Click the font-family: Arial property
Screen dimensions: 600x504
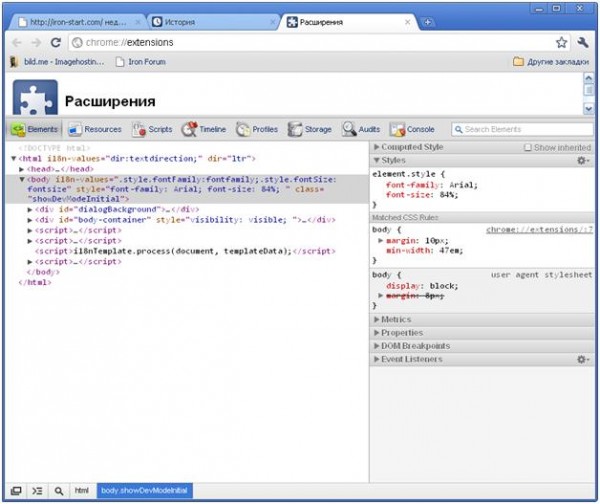pos(432,185)
